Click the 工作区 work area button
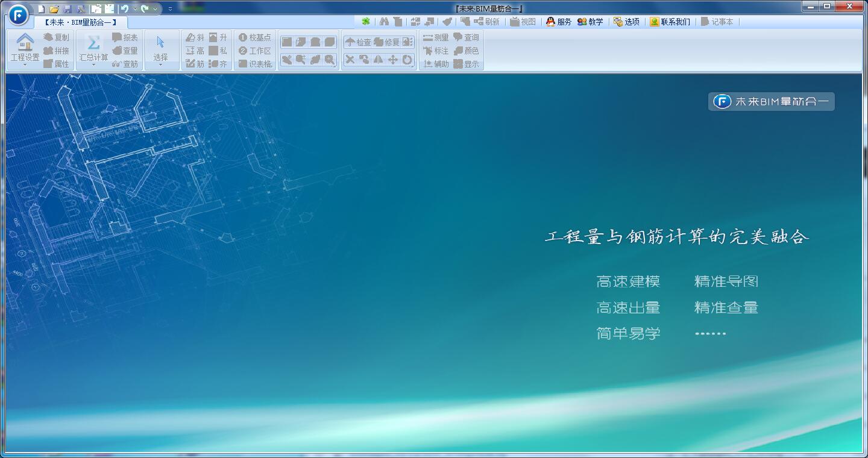The width and height of the screenshot is (868, 458). point(255,51)
